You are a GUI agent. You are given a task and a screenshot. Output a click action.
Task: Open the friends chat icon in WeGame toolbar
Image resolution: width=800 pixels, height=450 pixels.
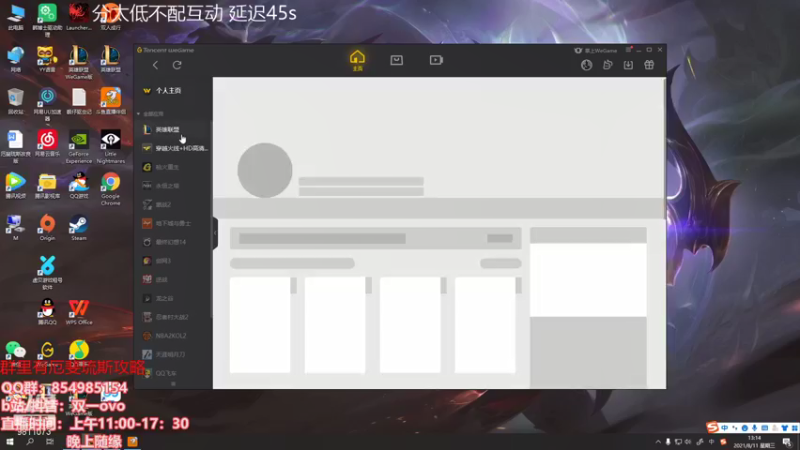[x=607, y=65]
